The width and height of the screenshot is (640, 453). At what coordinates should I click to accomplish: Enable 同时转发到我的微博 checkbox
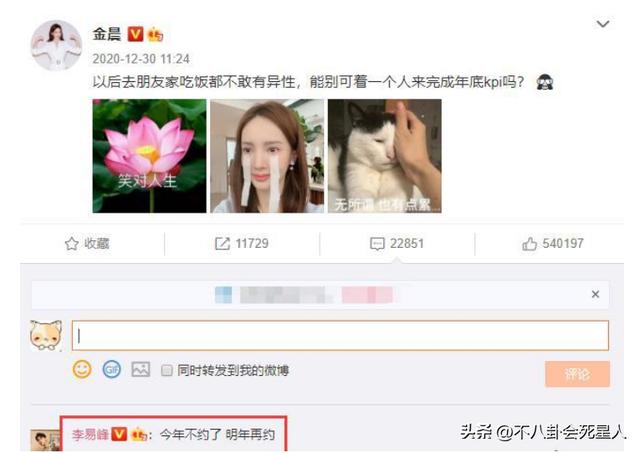point(167,371)
